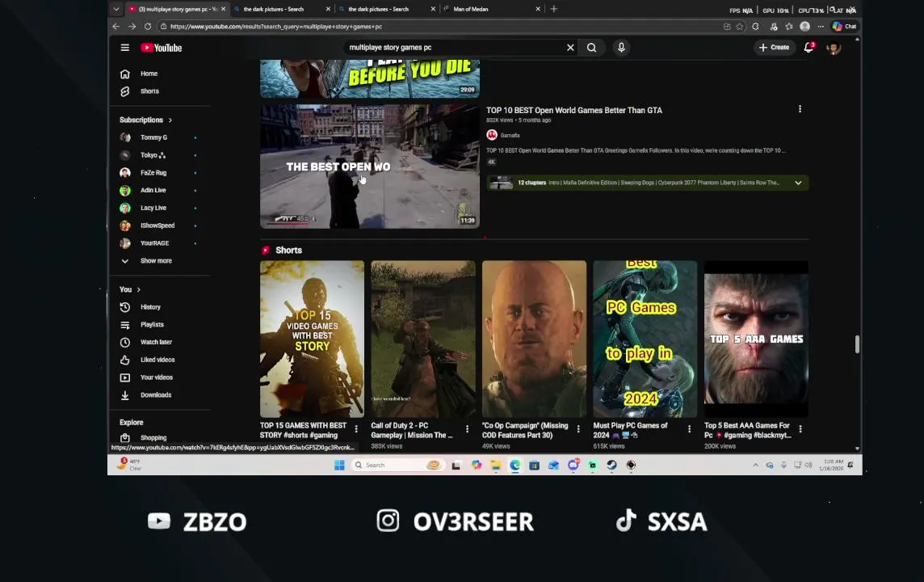Click the page vertical scrollbar thumb
Viewport: 924px width, 582px height.
click(857, 344)
